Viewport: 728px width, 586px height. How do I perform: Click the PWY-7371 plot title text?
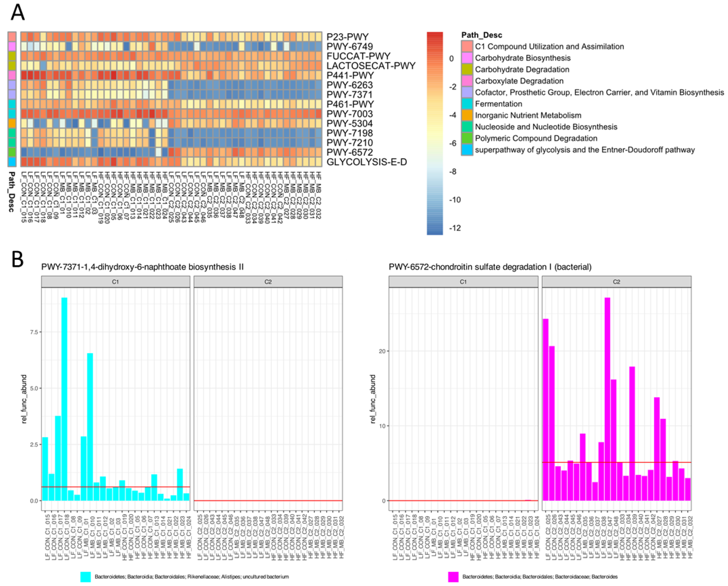click(x=142, y=267)
